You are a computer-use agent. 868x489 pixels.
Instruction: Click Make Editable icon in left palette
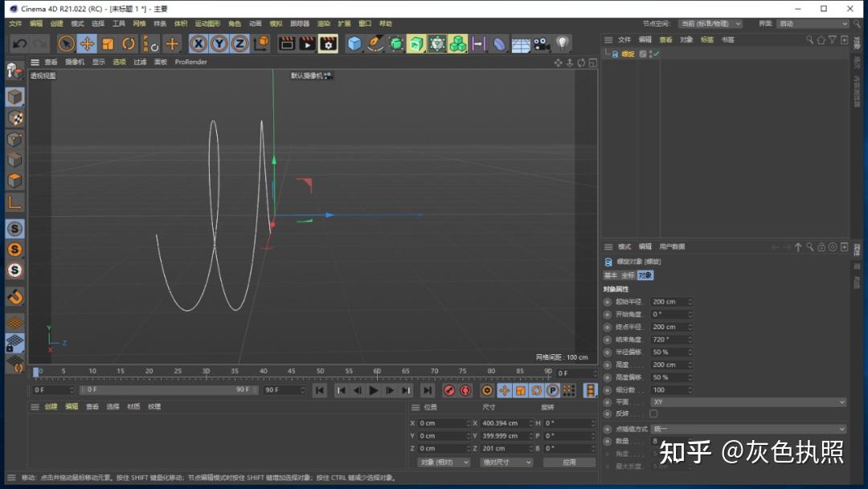click(x=15, y=71)
